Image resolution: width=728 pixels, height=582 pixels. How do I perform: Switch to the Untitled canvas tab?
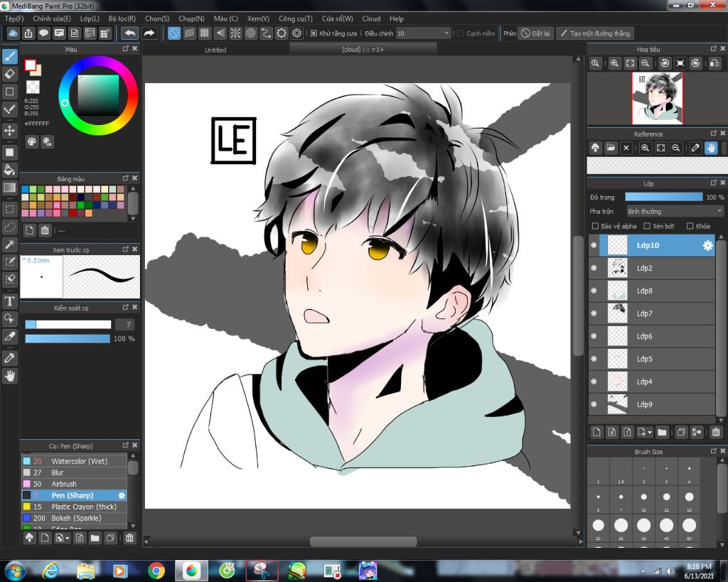click(215, 50)
